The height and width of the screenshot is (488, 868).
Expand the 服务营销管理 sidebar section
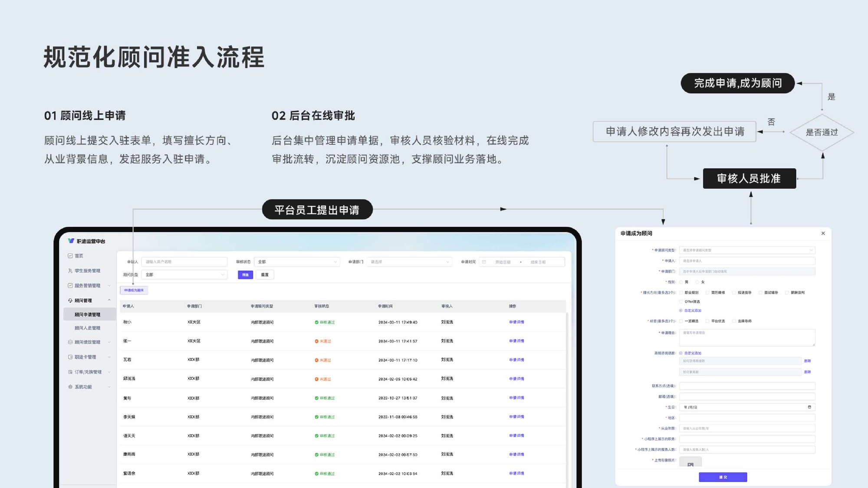109,285
